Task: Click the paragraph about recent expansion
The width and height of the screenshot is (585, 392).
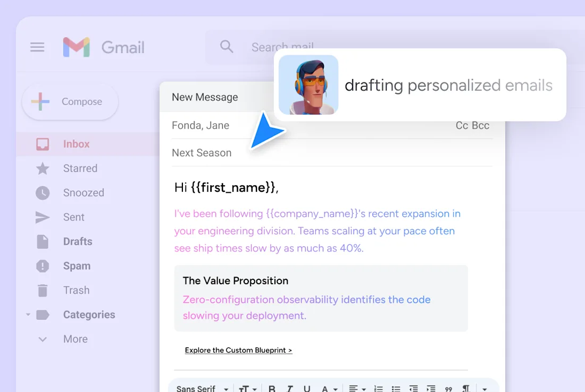Action: (317, 231)
